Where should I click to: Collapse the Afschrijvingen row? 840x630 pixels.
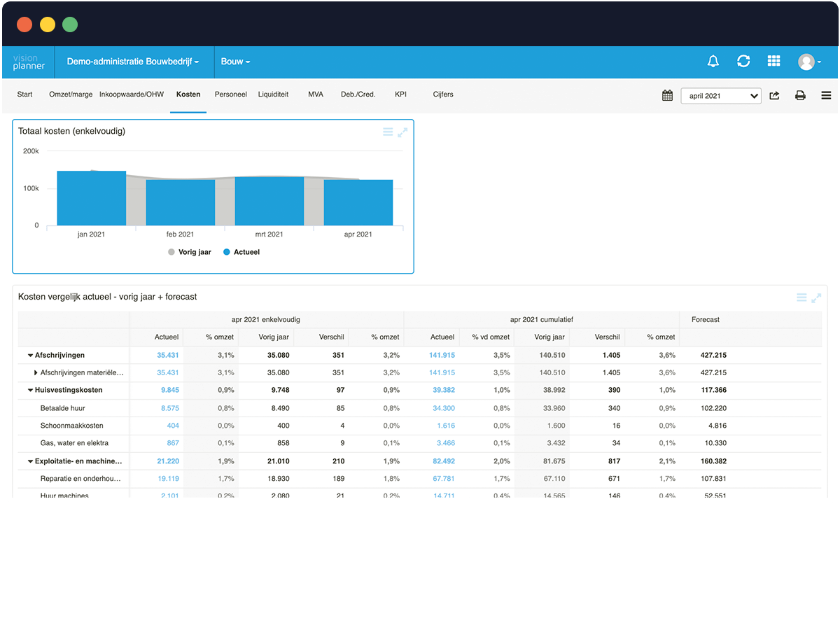click(31, 356)
